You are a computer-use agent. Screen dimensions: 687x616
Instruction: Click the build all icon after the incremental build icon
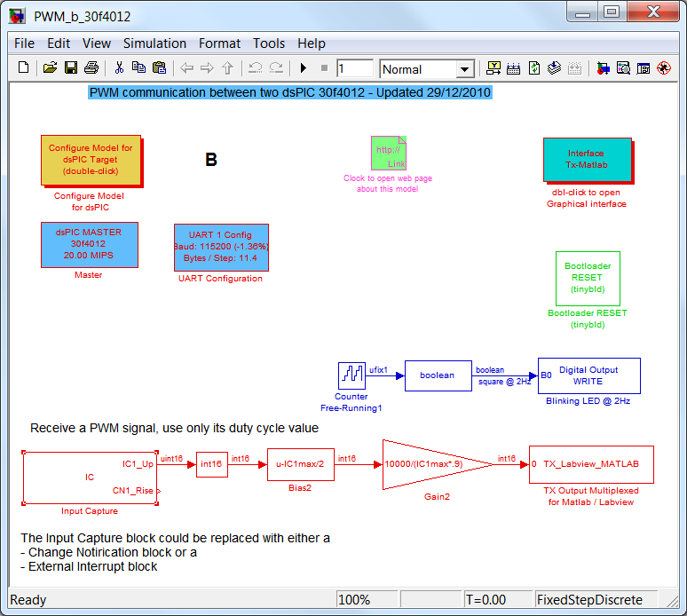(513, 68)
